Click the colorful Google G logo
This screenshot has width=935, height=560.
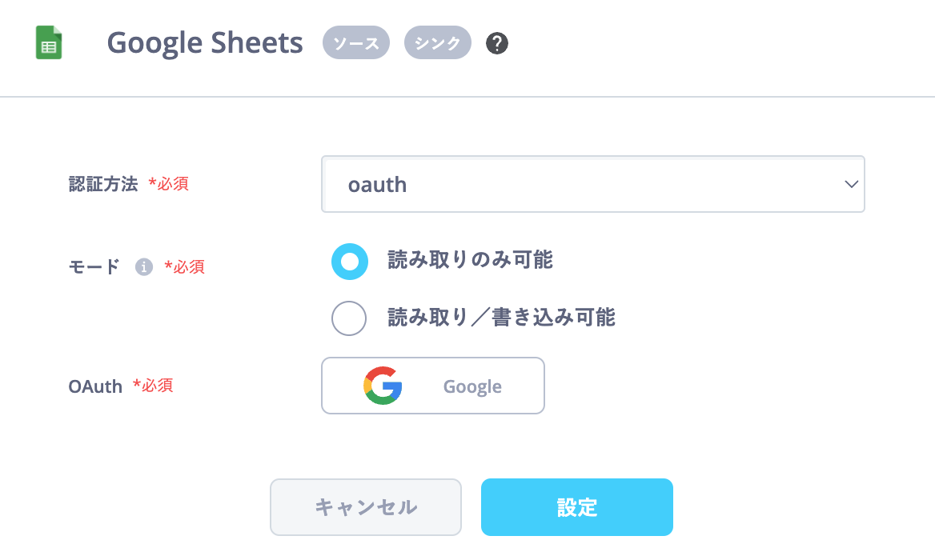pyautogui.click(x=383, y=386)
